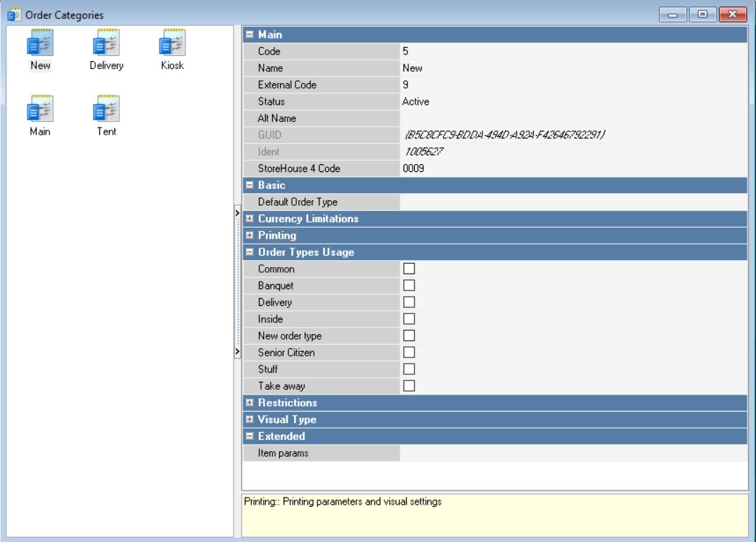756x542 pixels.
Task: Toggle the Stuff order type checkbox
Action: point(409,369)
